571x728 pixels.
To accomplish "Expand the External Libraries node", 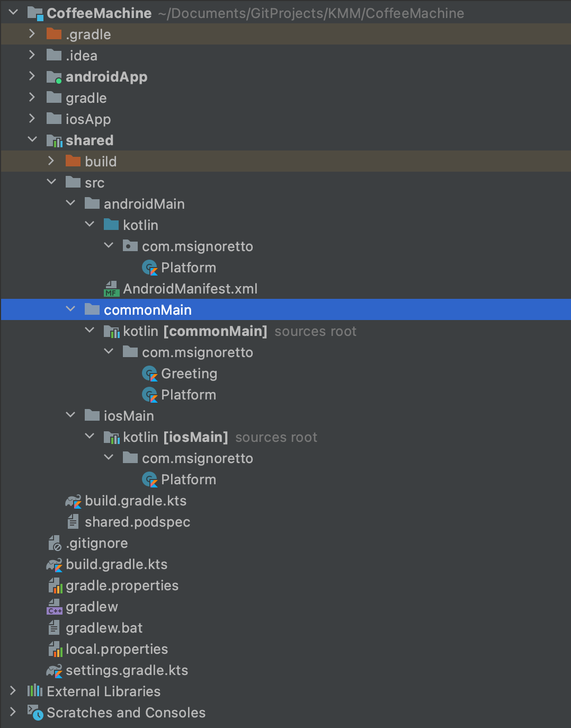I will coord(13,691).
